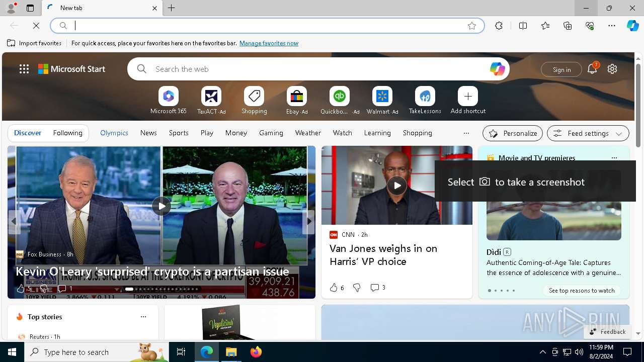The image size is (644, 362).
Task: Open the notifications bell
Action: pos(592,69)
